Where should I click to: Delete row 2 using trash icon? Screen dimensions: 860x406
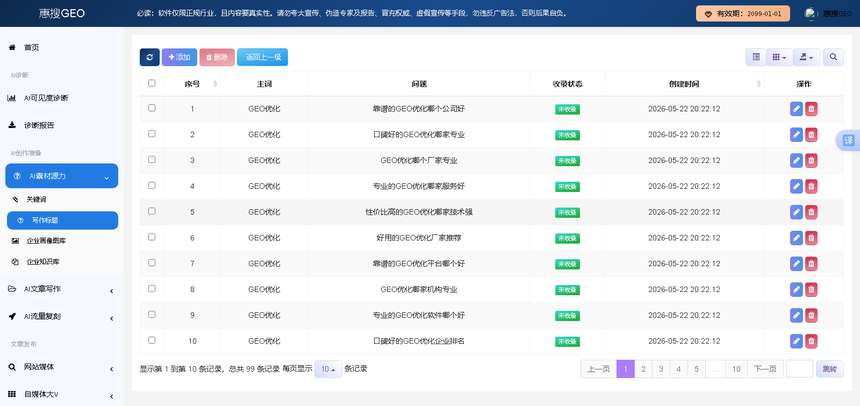(811, 134)
